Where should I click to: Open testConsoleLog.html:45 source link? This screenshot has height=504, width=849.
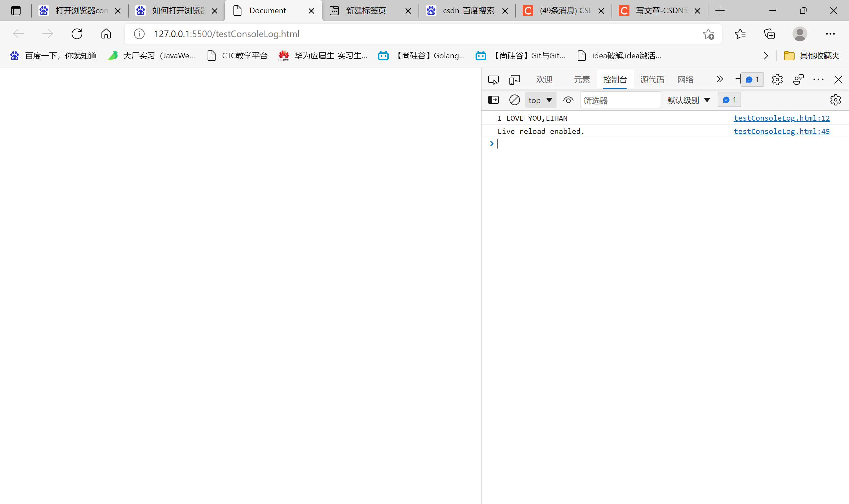click(x=781, y=131)
